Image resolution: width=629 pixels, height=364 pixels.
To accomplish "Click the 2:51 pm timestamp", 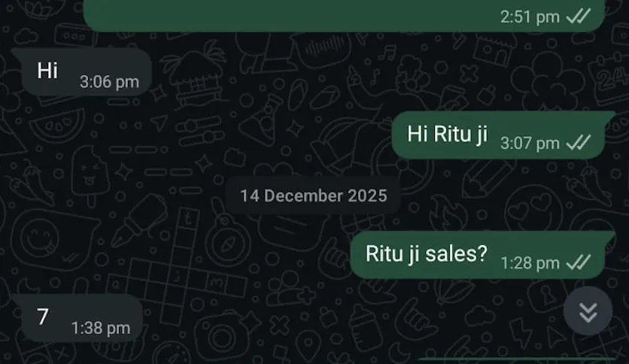I will [530, 17].
